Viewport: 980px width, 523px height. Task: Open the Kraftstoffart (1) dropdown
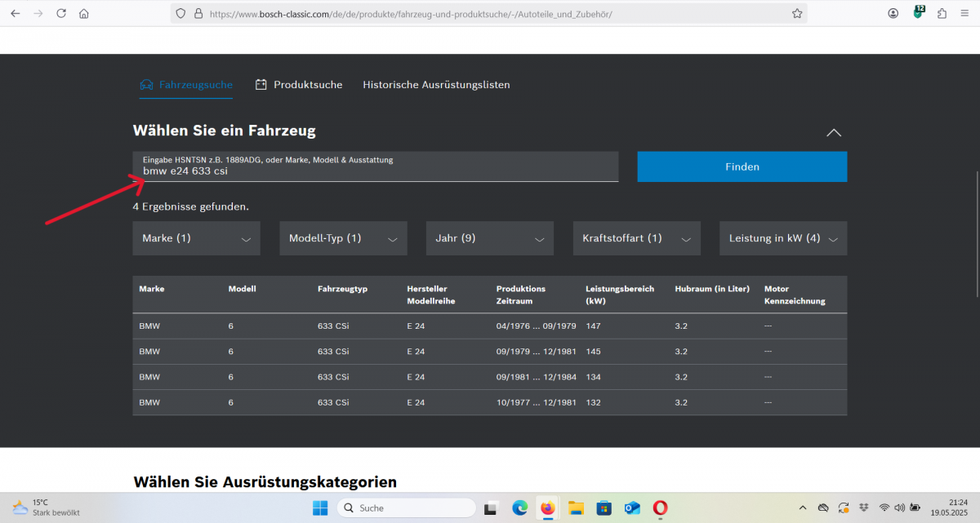(x=636, y=238)
